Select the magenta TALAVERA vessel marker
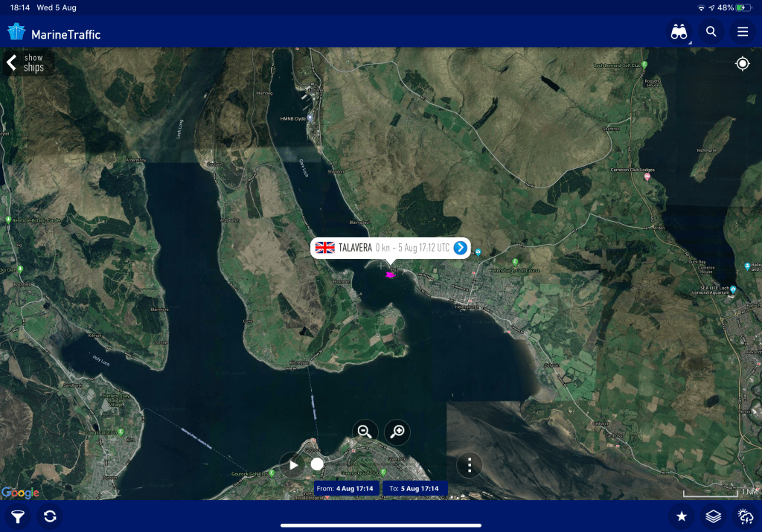Viewport: 762px width, 532px height. coord(390,275)
